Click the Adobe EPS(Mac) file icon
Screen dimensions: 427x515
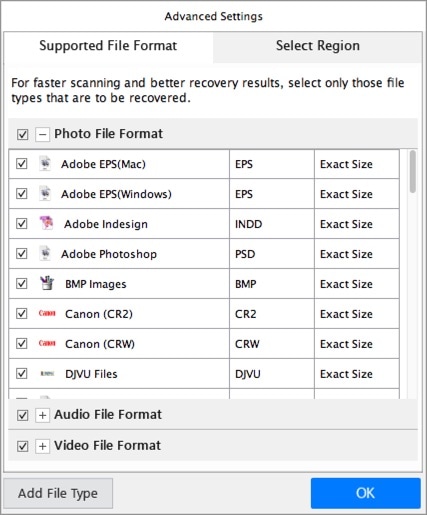pos(45,164)
